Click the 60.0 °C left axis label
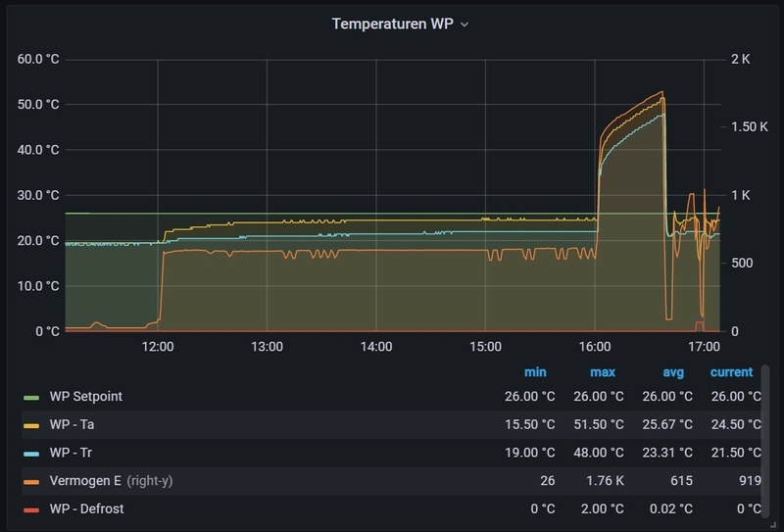Image resolution: width=784 pixels, height=532 pixels. [38, 59]
